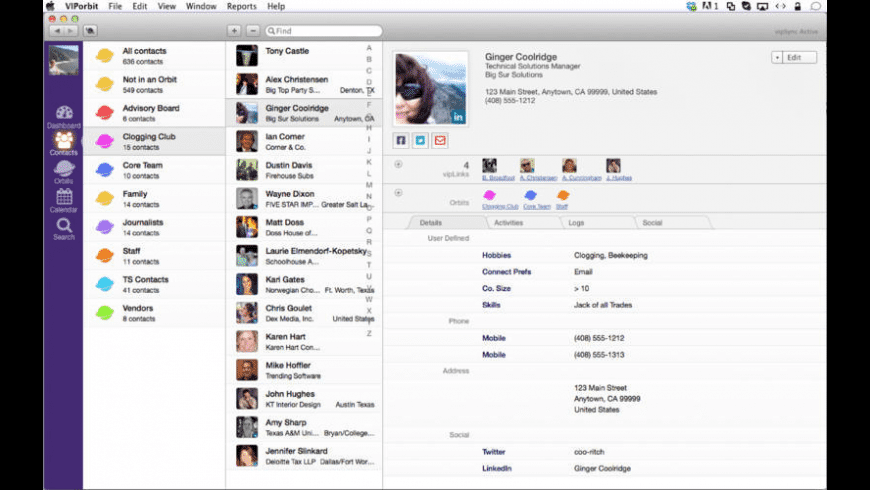The width and height of the screenshot is (870, 490).
Task: Click the lock icon in macOS menu bar
Action: [797, 6]
